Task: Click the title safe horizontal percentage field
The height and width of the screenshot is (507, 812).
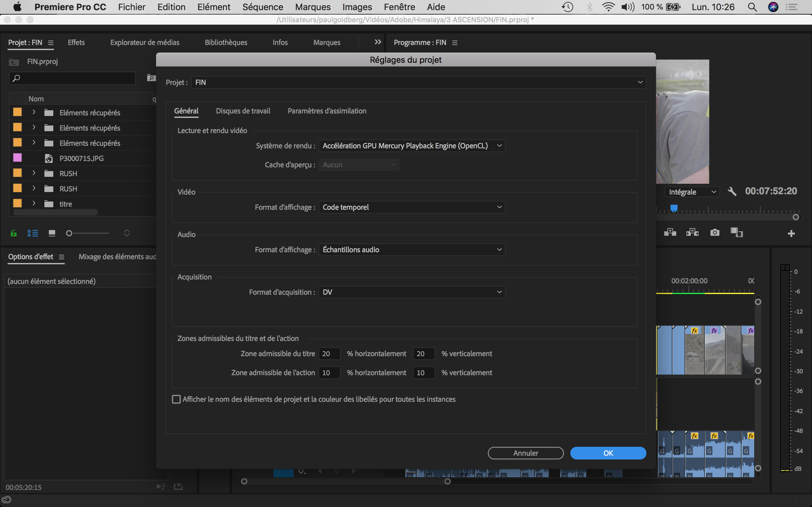Action: coord(329,354)
